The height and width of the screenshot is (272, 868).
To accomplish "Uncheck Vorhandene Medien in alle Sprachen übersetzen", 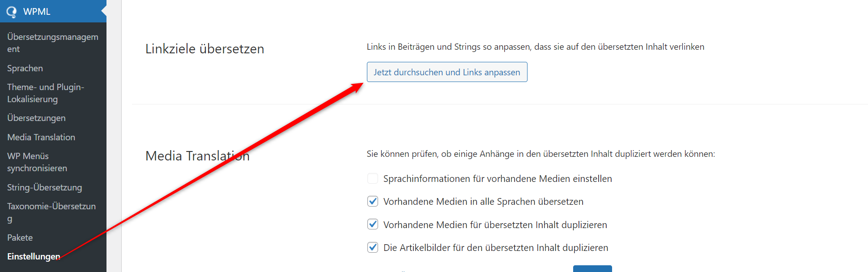I will coord(373,201).
